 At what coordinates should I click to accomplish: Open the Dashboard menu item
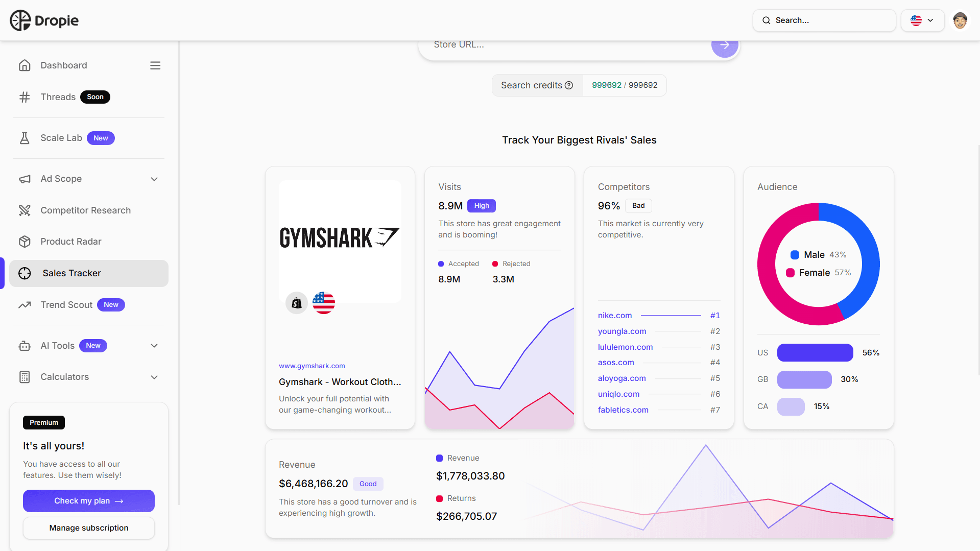64,65
